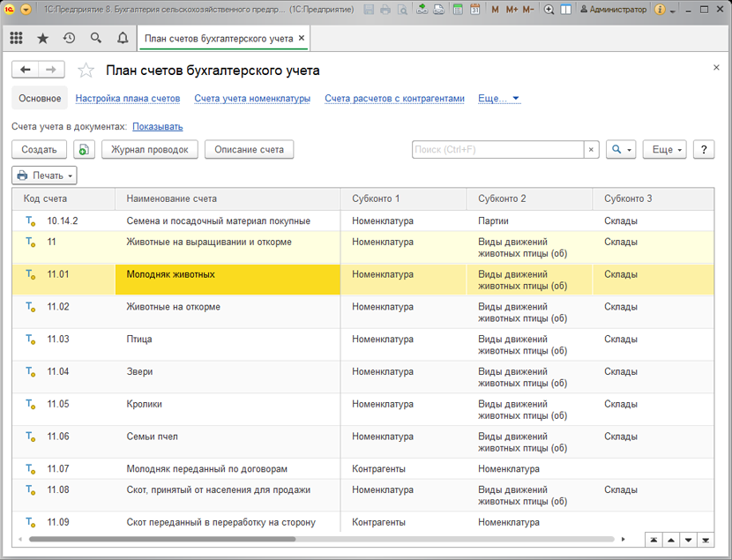Select row Животные на выращивании и откорме
The height and width of the screenshot is (560, 732).
(x=362, y=247)
